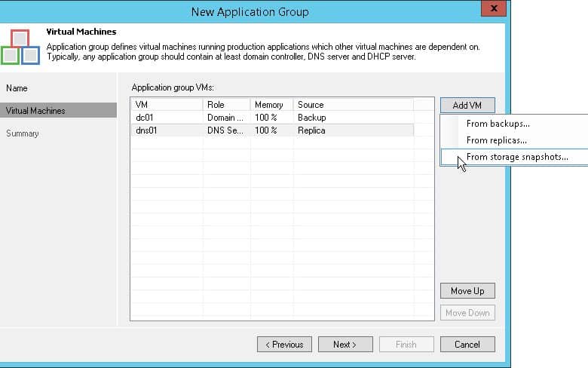
Task: Sort by the Role column header
Action: coord(226,105)
